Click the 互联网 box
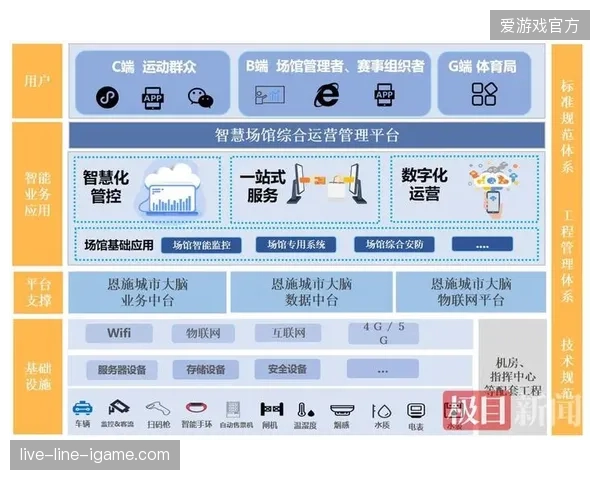 [x=288, y=333]
